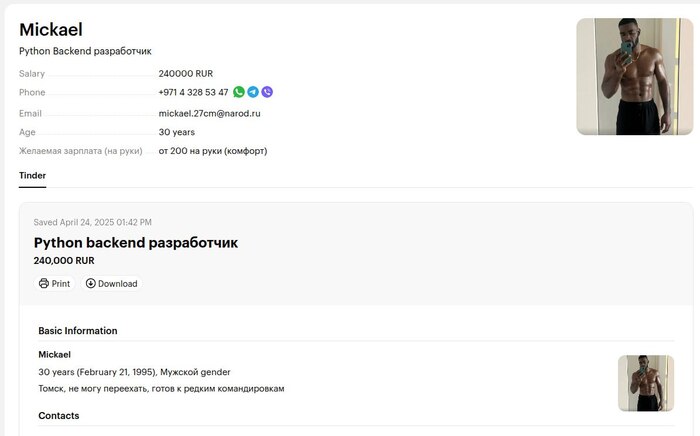The image size is (700, 436).
Task: Click the Age value 30 years
Action: pyautogui.click(x=177, y=132)
